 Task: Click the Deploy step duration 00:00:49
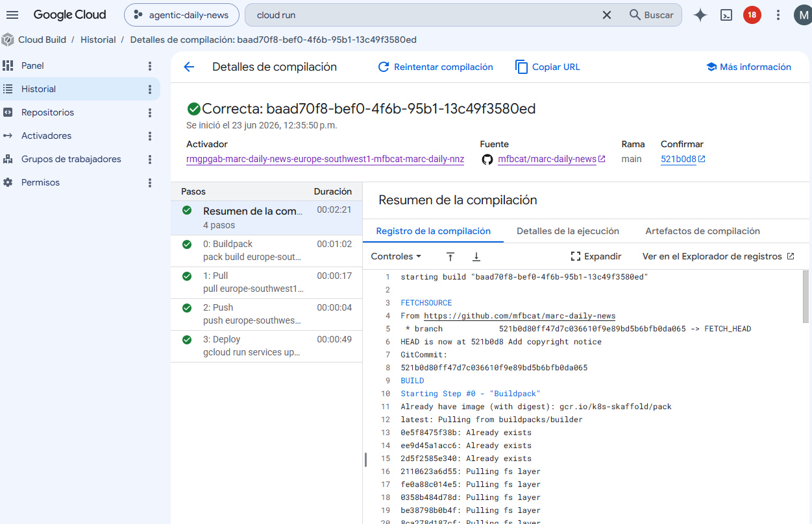pos(334,339)
